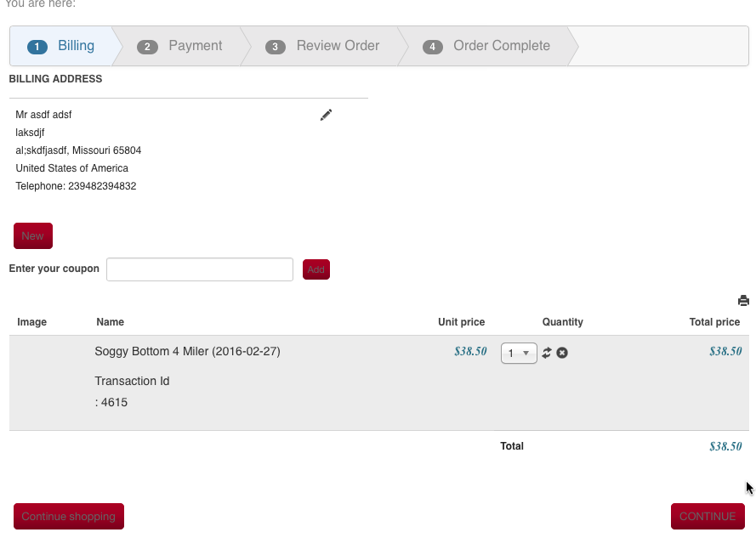Image resolution: width=756 pixels, height=538 pixels.
Task: Click the Soggy Bottom 4 Miler product name
Action: 187,351
